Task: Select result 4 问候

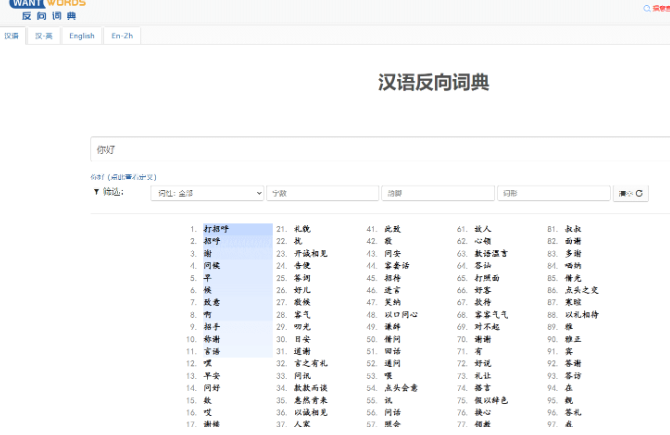Action: [x=212, y=266]
